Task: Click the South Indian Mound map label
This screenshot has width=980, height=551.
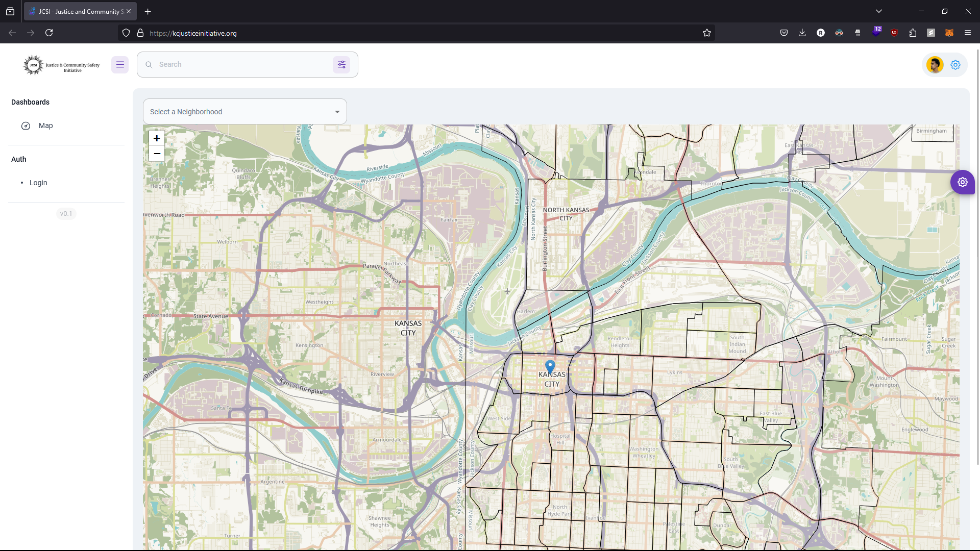Action: pyautogui.click(x=737, y=344)
